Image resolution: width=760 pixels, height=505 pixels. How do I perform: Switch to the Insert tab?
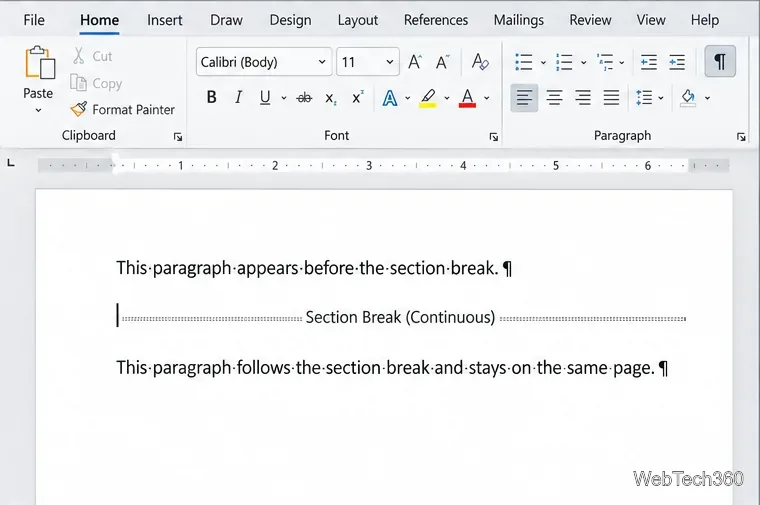coord(165,20)
